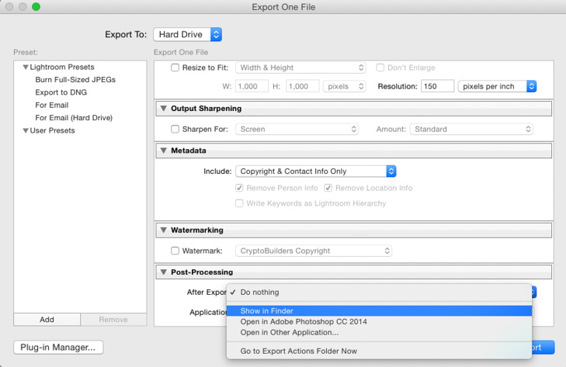
Task: Toggle Write Keywords as Lightroom Hierarchy
Action: click(239, 204)
